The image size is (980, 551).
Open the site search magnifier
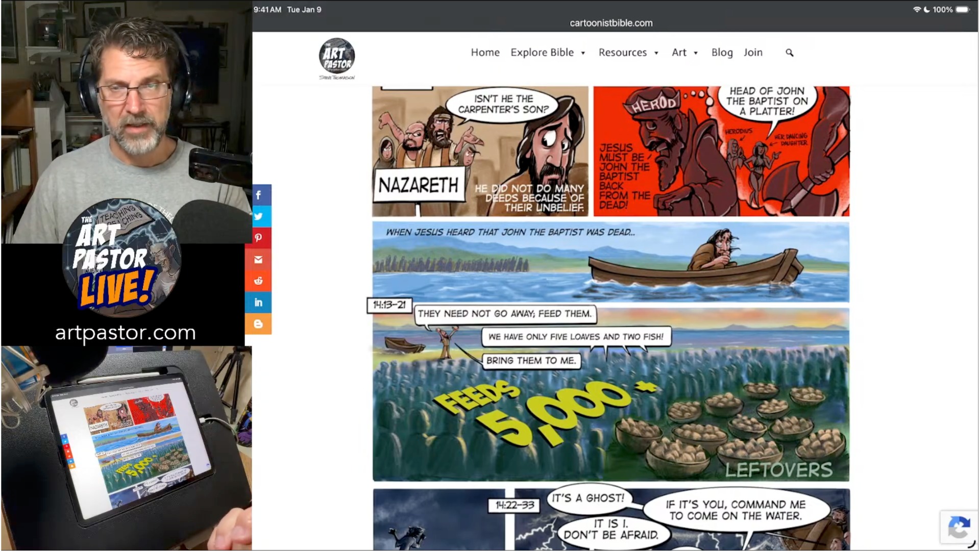(790, 53)
